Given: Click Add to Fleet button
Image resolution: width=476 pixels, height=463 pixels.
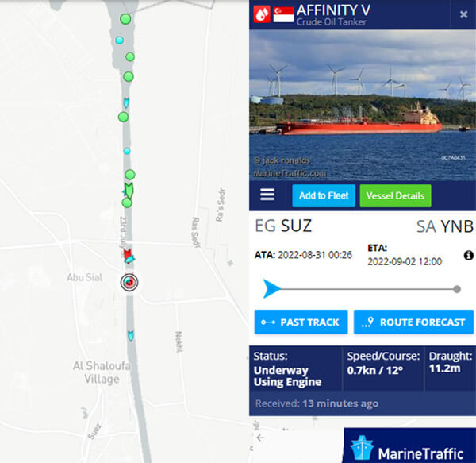Looking at the screenshot, I should coord(324,195).
